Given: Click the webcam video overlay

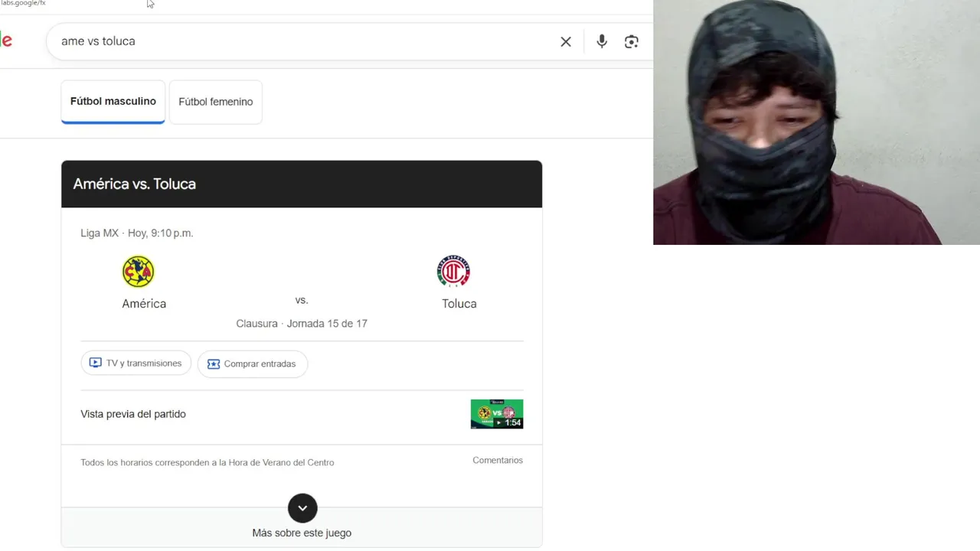Looking at the screenshot, I should [816, 122].
